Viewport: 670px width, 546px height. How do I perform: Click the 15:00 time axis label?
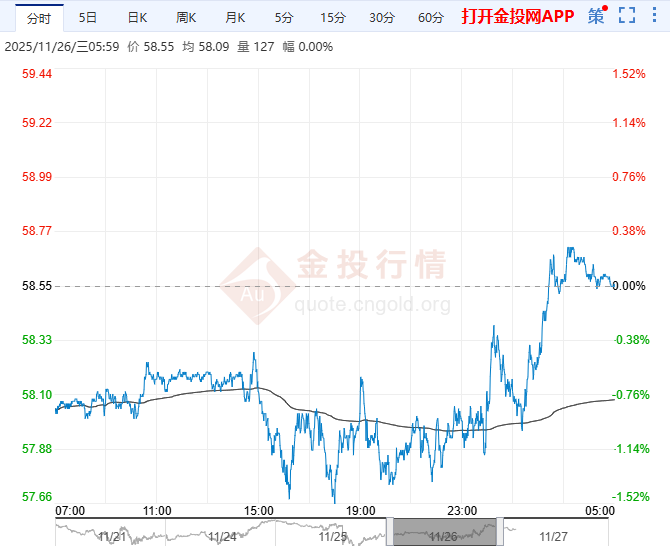click(x=259, y=511)
